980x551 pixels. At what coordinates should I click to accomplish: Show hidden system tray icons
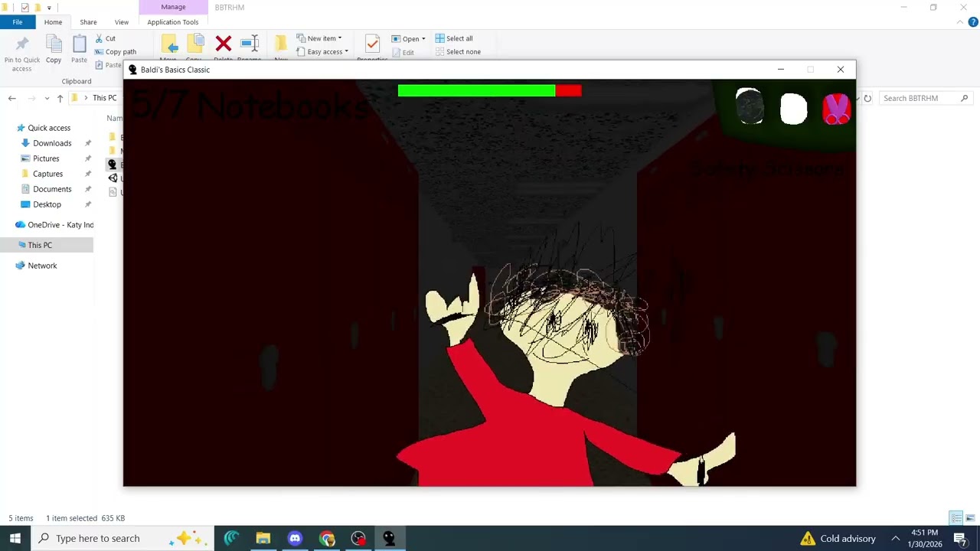pos(895,539)
